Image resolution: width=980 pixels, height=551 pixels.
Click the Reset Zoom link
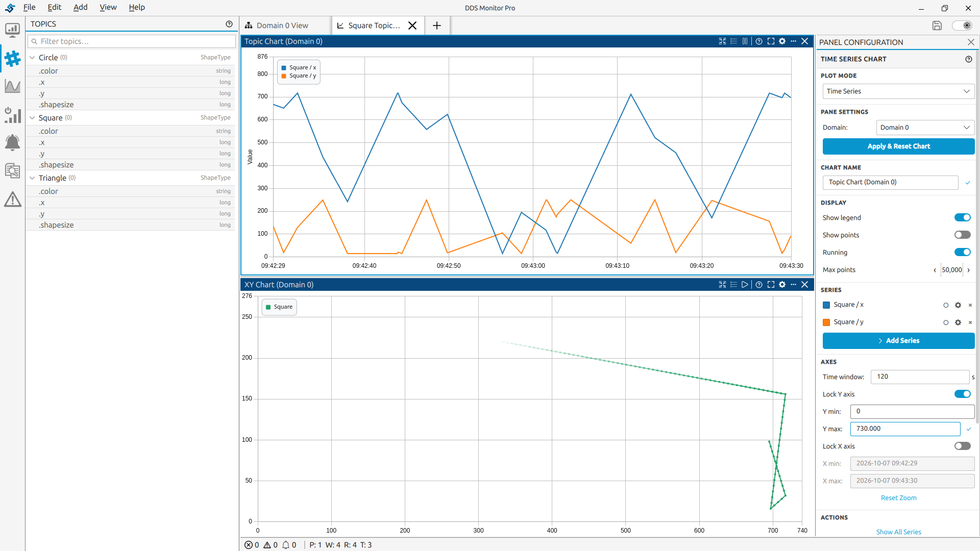[898, 498]
